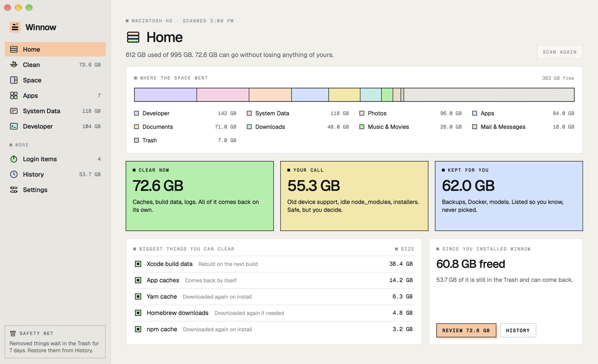Open the Clean section in the sidebar
The width and height of the screenshot is (598, 364).
55,65
